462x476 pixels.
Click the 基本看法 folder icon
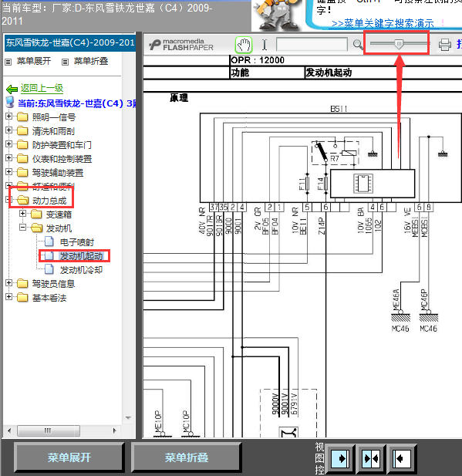[22, 298]
